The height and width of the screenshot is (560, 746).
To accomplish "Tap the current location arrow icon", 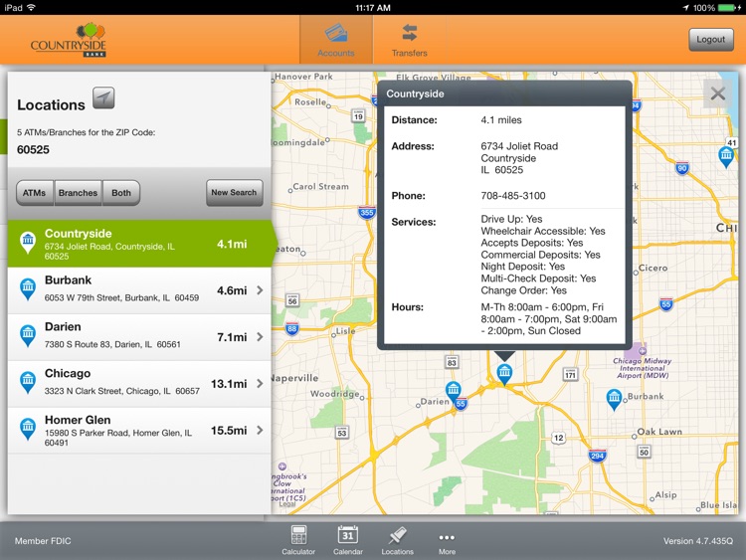I will tap(103, 98).
